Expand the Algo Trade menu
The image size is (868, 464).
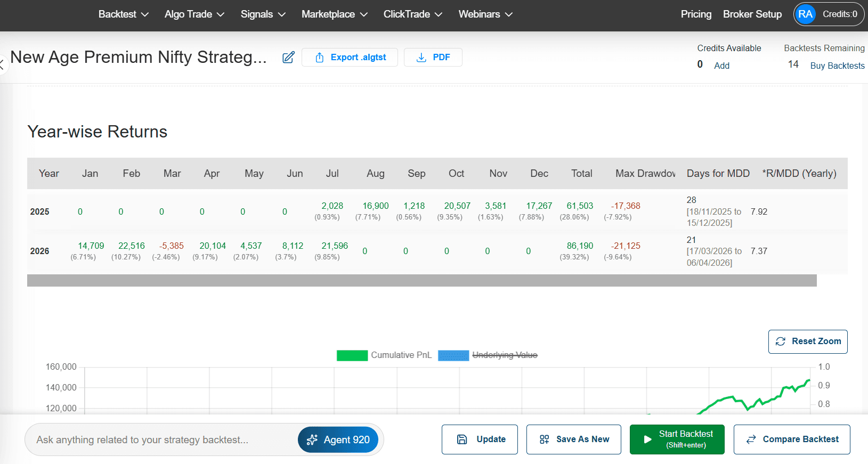[194, 14]
